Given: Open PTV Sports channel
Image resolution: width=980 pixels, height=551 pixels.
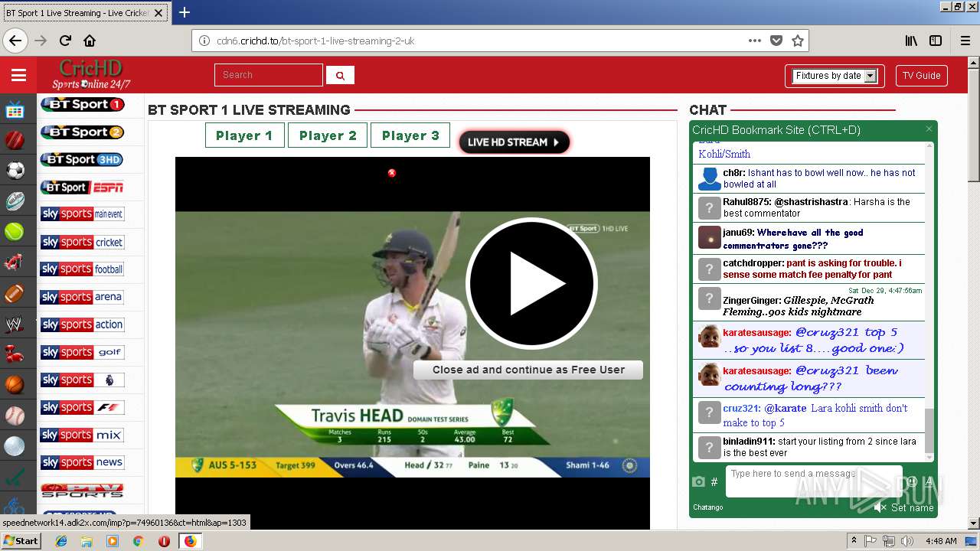Looking at the screenshot, I should tap(82, 490).
